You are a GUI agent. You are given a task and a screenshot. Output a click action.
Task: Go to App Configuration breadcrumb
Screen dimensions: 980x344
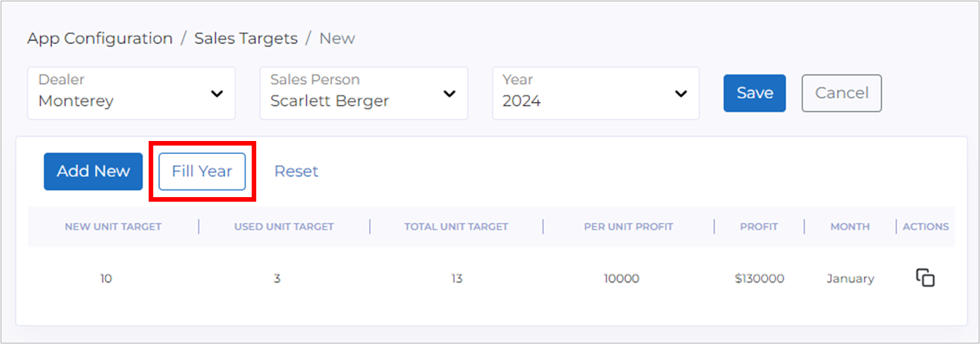tap(100, 39)
